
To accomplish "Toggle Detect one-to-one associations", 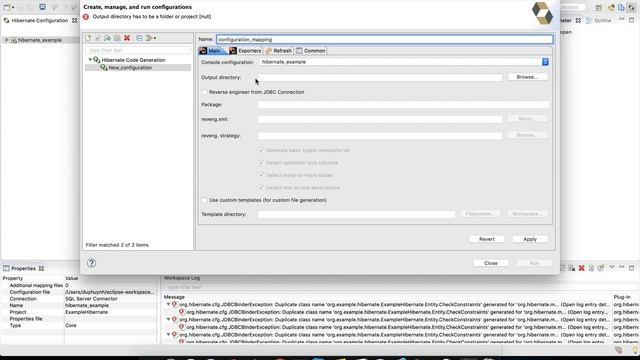I will (x=261, y=188).
